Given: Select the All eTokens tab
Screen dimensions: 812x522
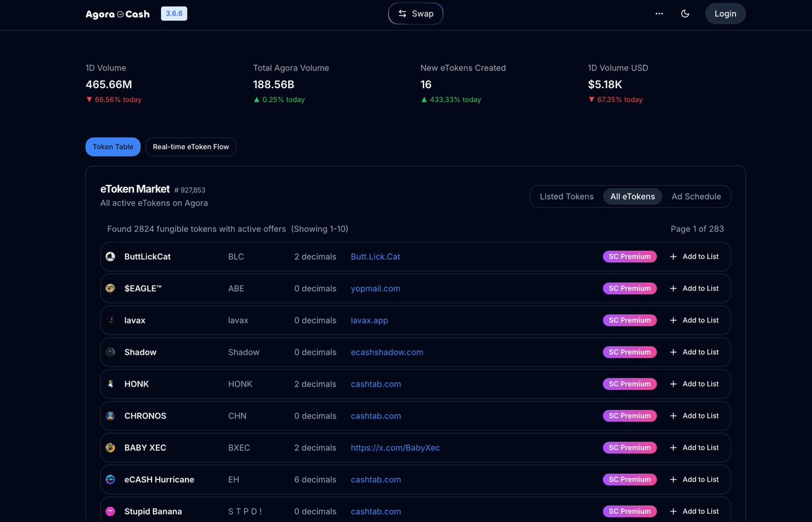Looking at the screenshot, I should coord(633,196).
